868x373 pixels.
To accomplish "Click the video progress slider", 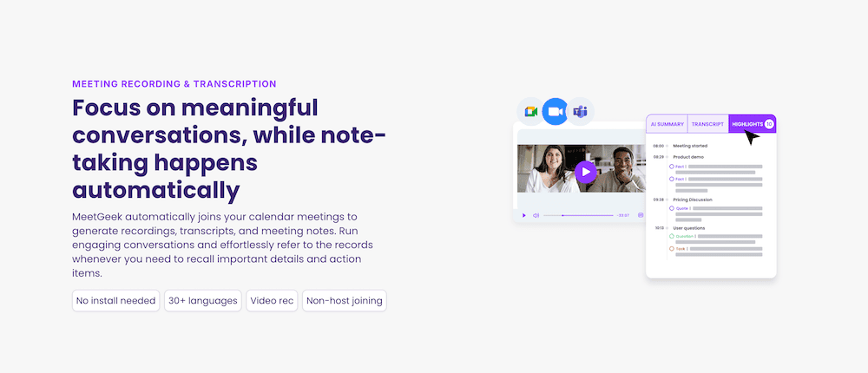I will pos(578,215).
